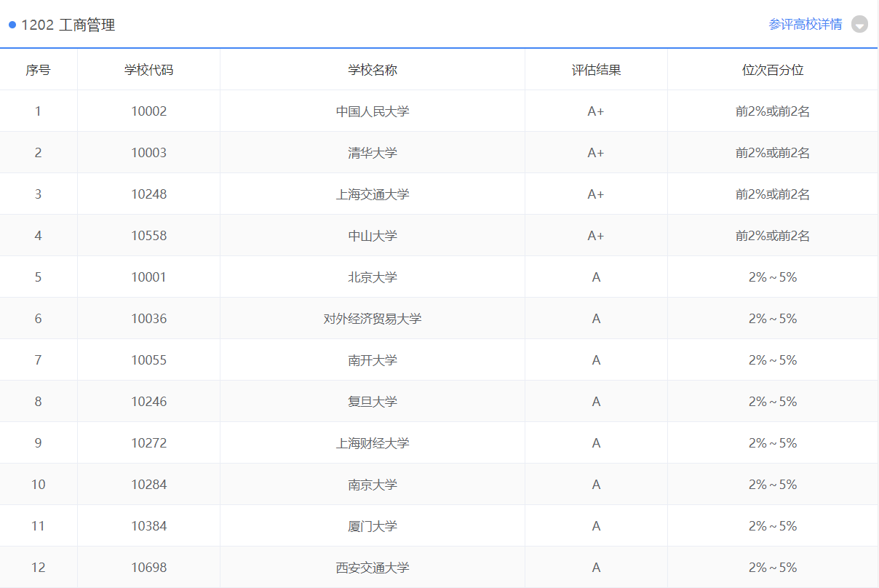Select school name 中国人民大学

[x=373, y=111]
